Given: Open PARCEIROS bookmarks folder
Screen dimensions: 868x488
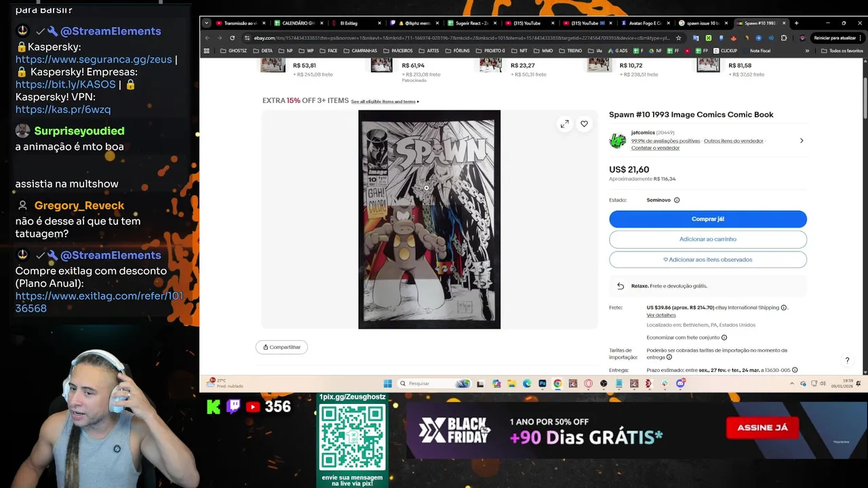Looking at the screenshot, I should [397, 51].
